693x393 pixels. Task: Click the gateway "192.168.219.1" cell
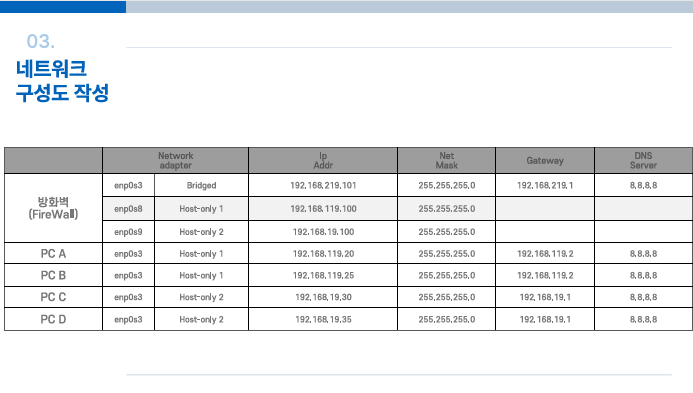(545, 185)
